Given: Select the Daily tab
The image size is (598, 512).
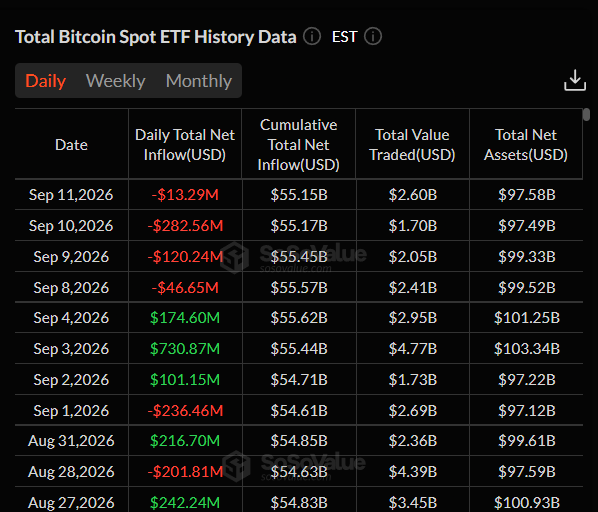Looking at the screenshot, I should (x=45, y=81).
